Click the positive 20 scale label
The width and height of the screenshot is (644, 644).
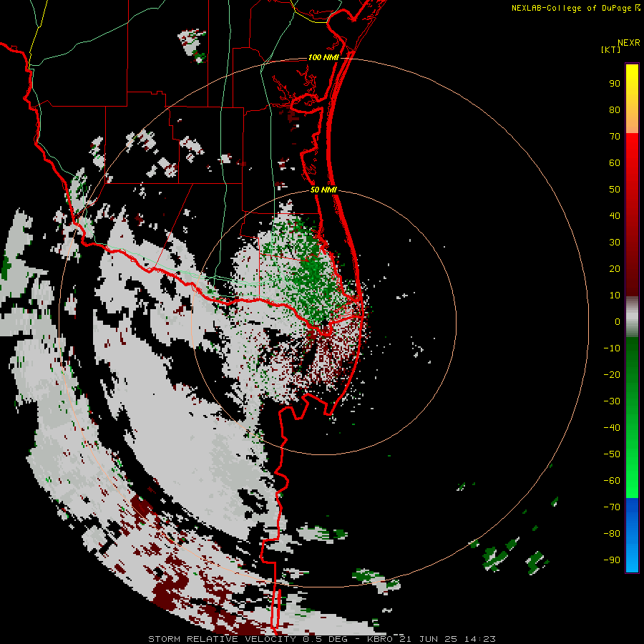click(615, 268)
